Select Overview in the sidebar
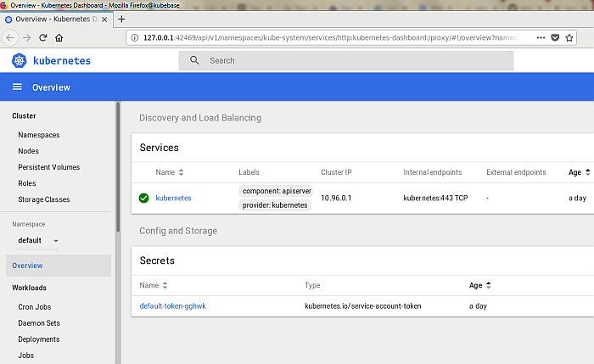The image size is (594, 364). 59,266
